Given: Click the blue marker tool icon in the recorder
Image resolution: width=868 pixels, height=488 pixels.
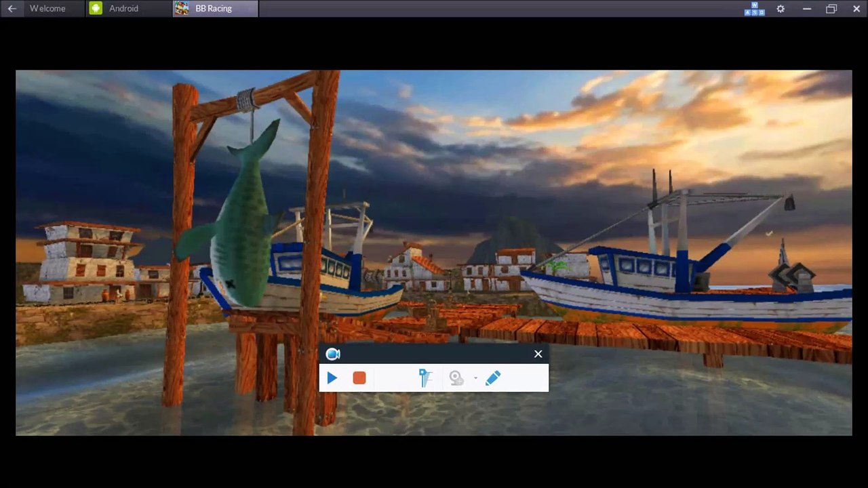Looking at the screenshot, I should coord(425,378).
